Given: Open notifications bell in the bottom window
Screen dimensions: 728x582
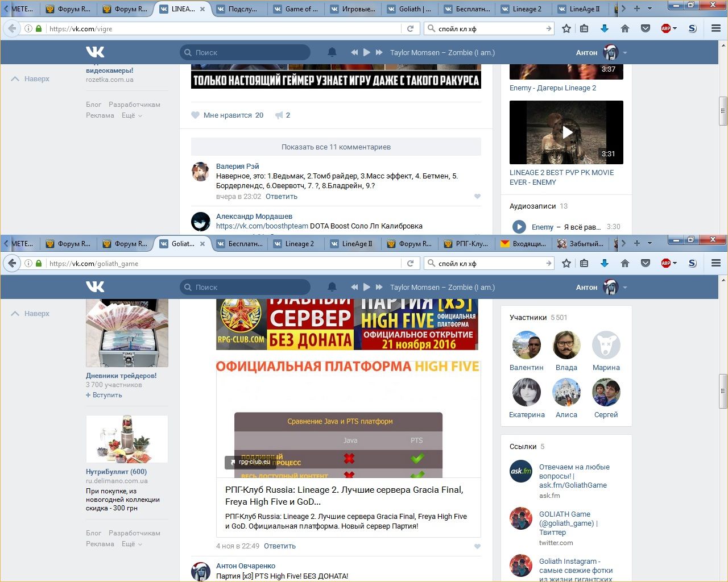Looking at the screenshot, I should (x=332, y=287).
